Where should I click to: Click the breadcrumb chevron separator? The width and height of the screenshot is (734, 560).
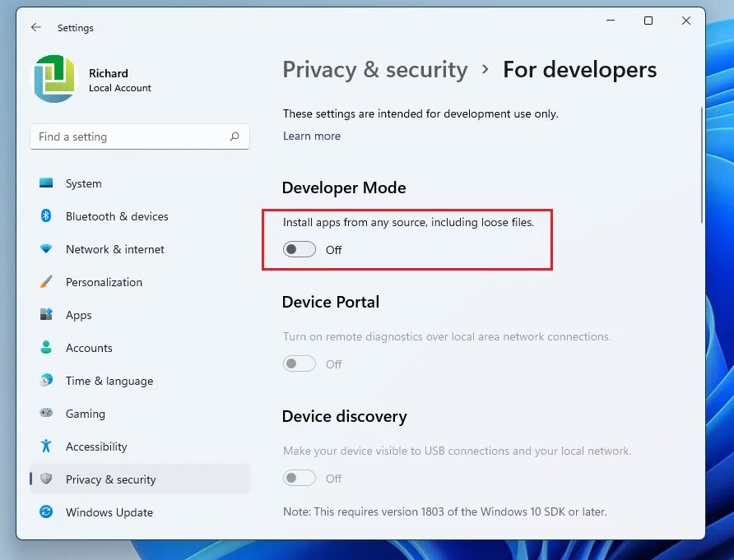point(485,70)
